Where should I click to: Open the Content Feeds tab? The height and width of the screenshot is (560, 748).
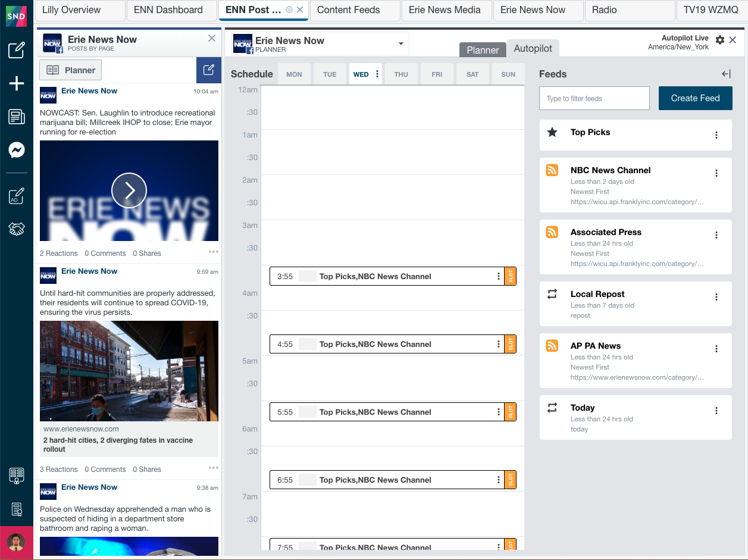(x=355, y=10)
